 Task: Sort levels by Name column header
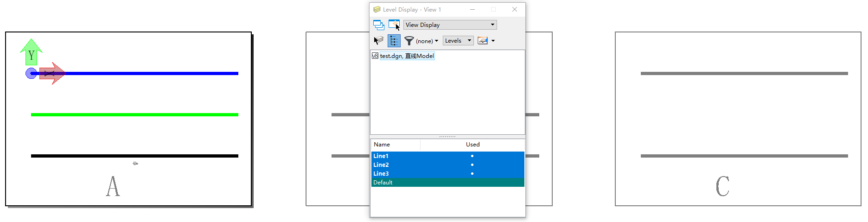(x=395, y=145)
